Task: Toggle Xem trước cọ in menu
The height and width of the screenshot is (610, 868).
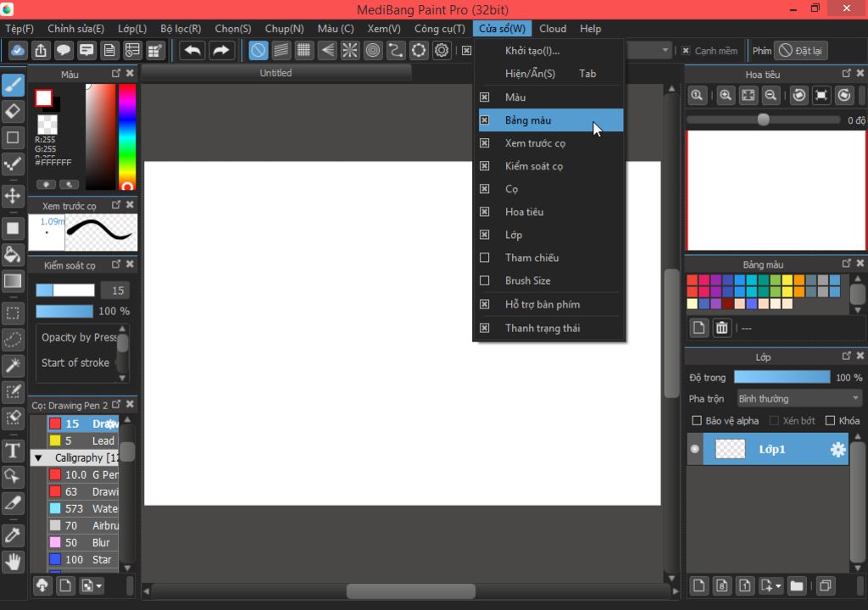Action: point(551,143)
